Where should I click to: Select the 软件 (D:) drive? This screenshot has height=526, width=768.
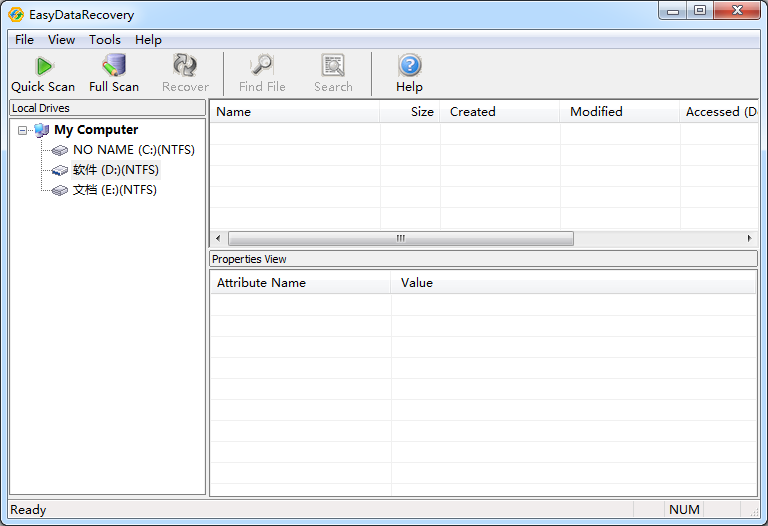(x=115, y=170)
